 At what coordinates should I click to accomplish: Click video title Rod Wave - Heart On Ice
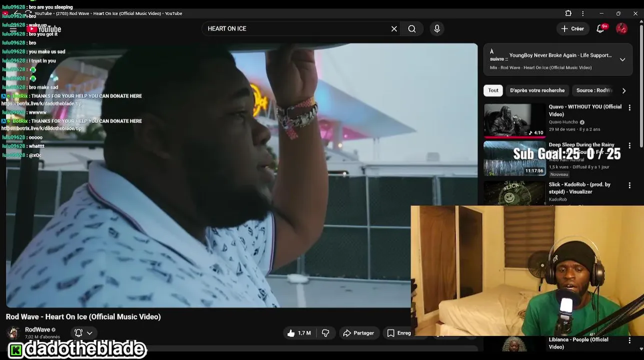click(x=83, y=316)
